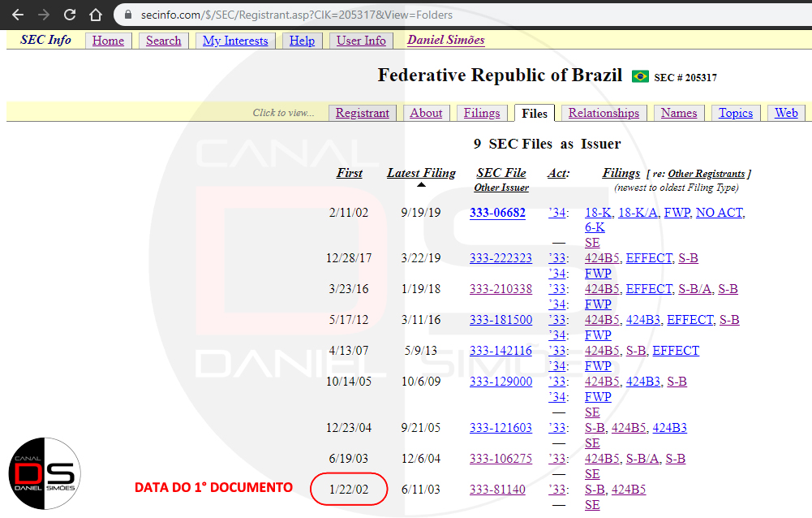Switch to the Filings view tab

pyautogui.click(x=482, y=113)
